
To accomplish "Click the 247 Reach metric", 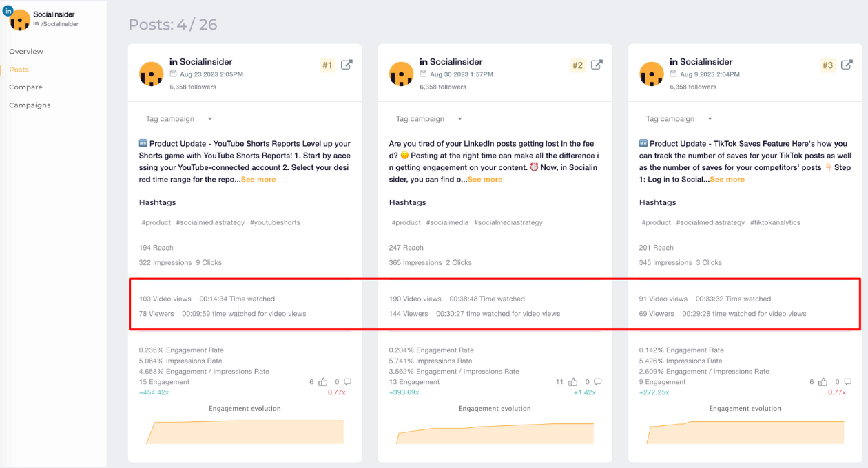I will [406, 248].
